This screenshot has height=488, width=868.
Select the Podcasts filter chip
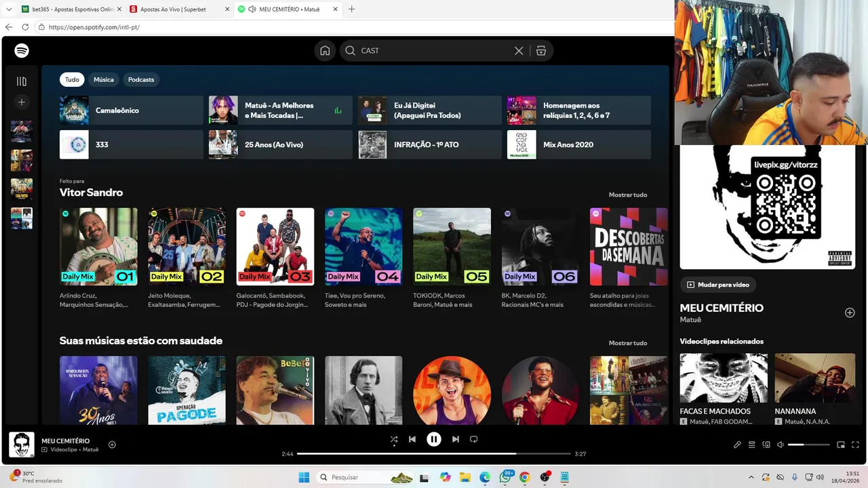141,79
